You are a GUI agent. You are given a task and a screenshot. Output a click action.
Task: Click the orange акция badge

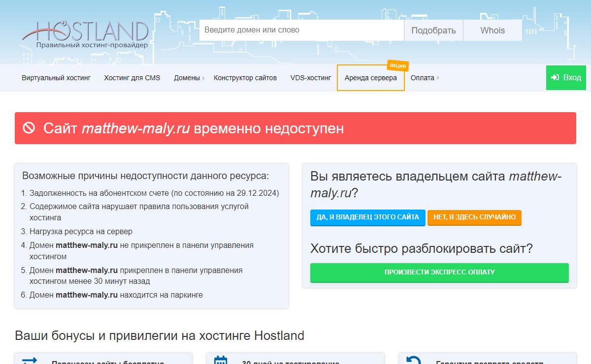pyautogui.click(x=397, y=65)
